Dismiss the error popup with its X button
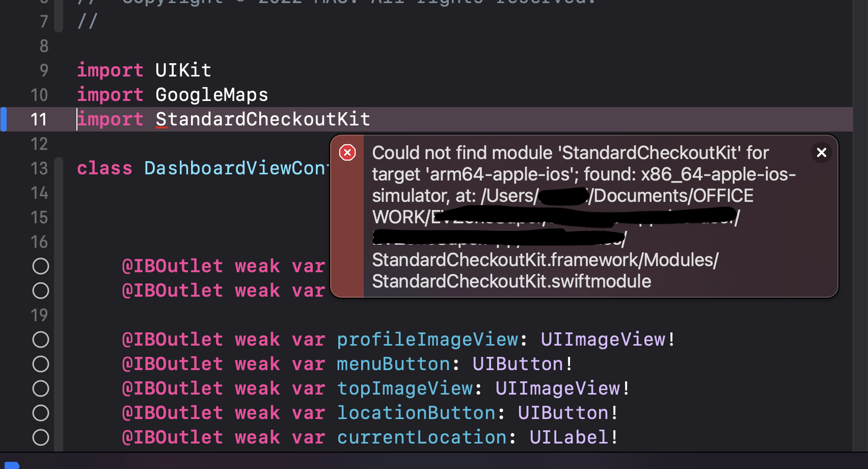This screenshot has height=469, width=868. [x=821, y=152]
